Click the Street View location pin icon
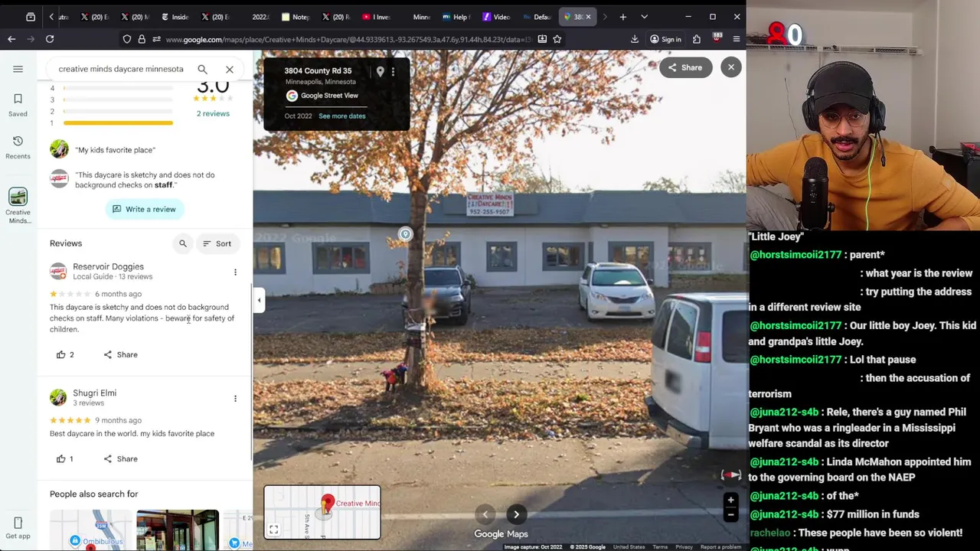980x551 pixels. (380, 71)
